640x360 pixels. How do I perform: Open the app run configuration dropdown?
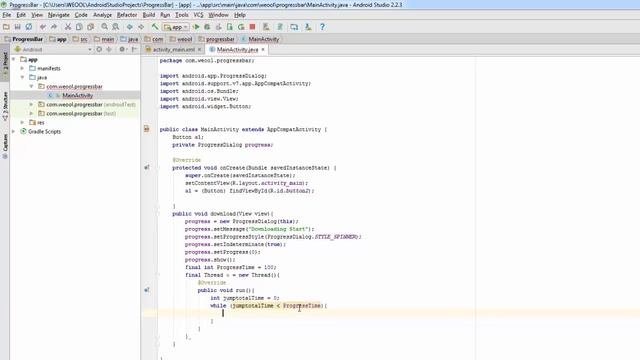click(176, 27)
